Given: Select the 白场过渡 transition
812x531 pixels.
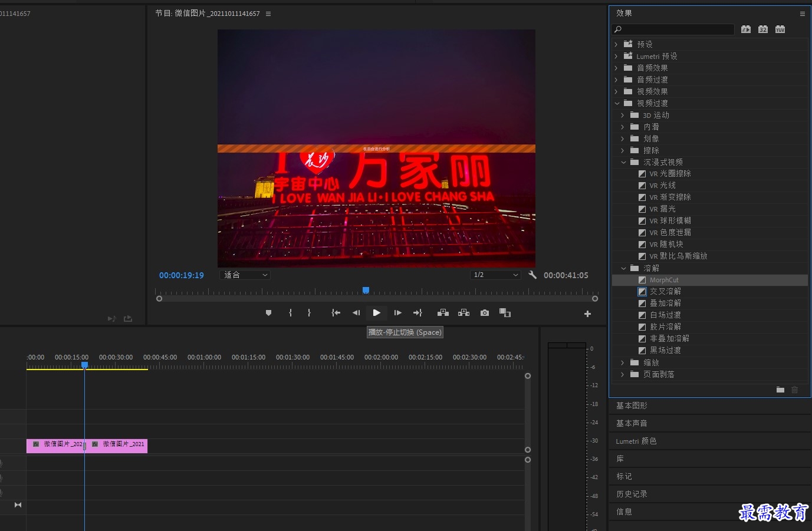Looking at the screenshot, I should tap(665, 315).
